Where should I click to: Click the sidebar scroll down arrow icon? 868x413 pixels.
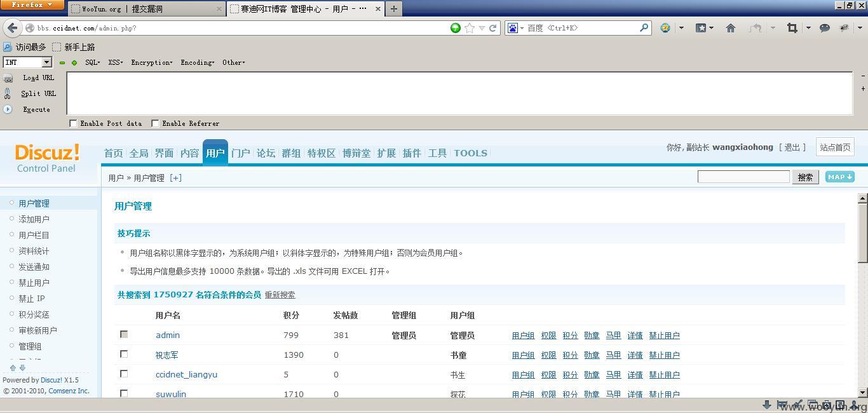tap(22, 368)
